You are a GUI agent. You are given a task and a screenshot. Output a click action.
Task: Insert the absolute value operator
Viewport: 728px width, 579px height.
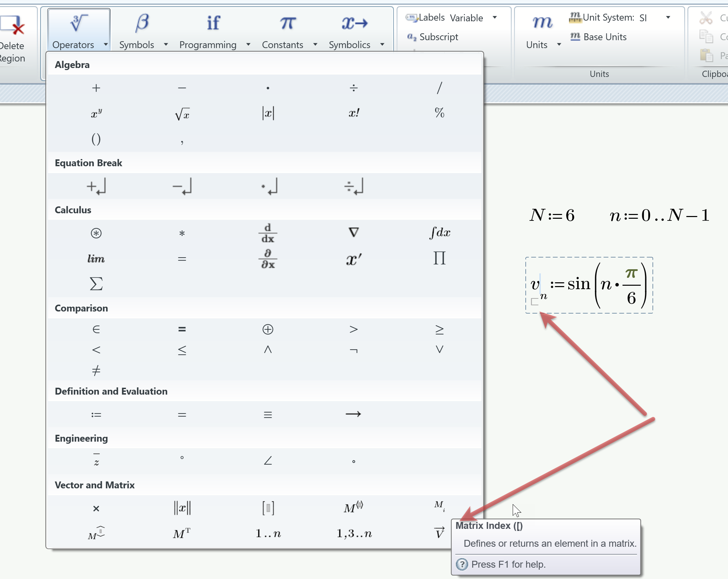[268, 113]
